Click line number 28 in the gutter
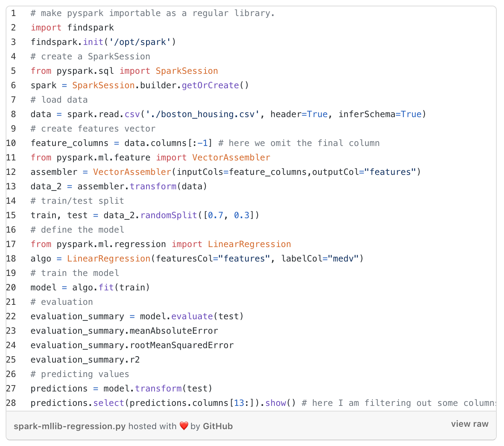 (x=11, y=403)
